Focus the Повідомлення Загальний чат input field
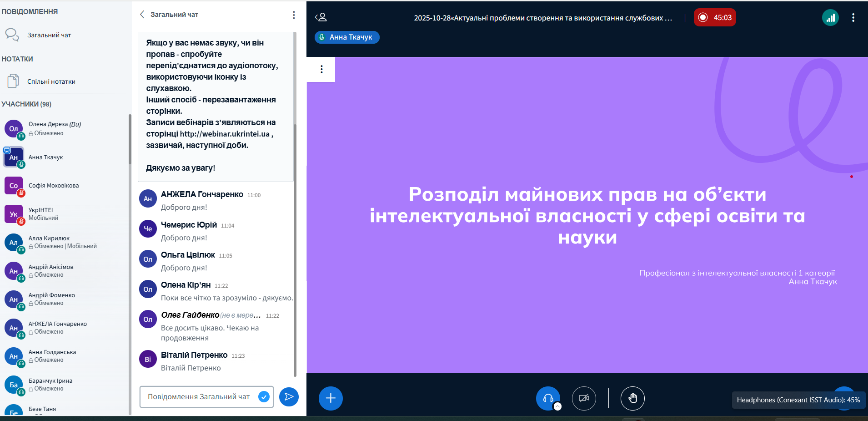 pyautogui.click(x=200, y=397)
